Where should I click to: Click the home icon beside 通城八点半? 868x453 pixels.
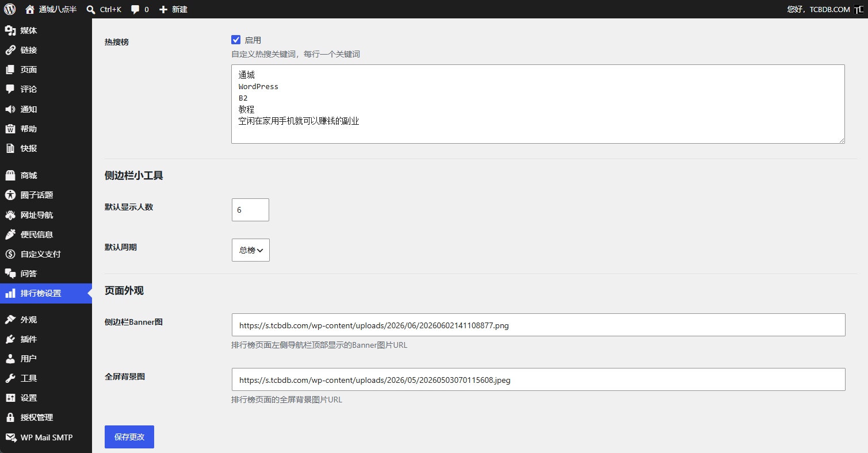[x=30, y=9]
